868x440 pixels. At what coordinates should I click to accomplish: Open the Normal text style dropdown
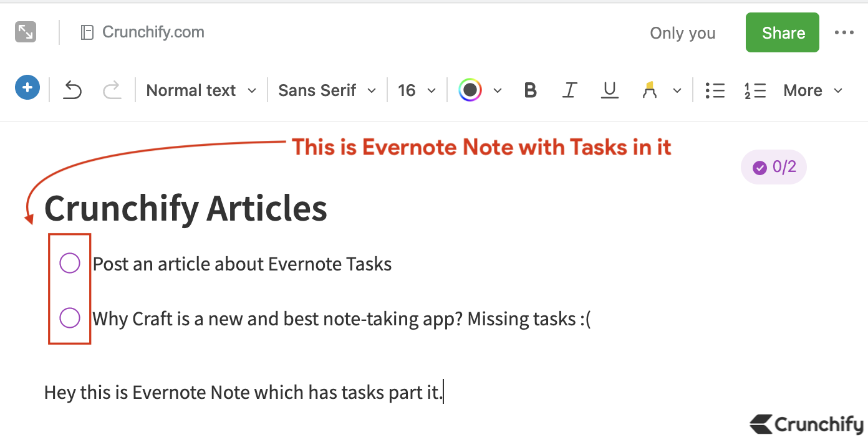(x=201, y=90)
